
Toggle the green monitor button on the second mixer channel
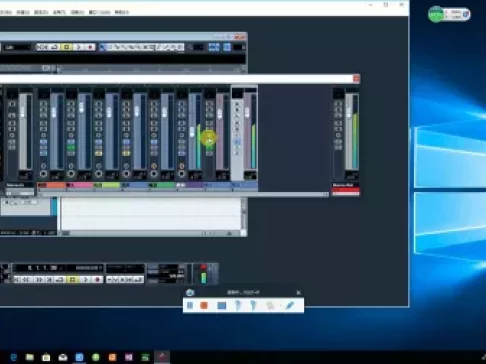[71, 147]
